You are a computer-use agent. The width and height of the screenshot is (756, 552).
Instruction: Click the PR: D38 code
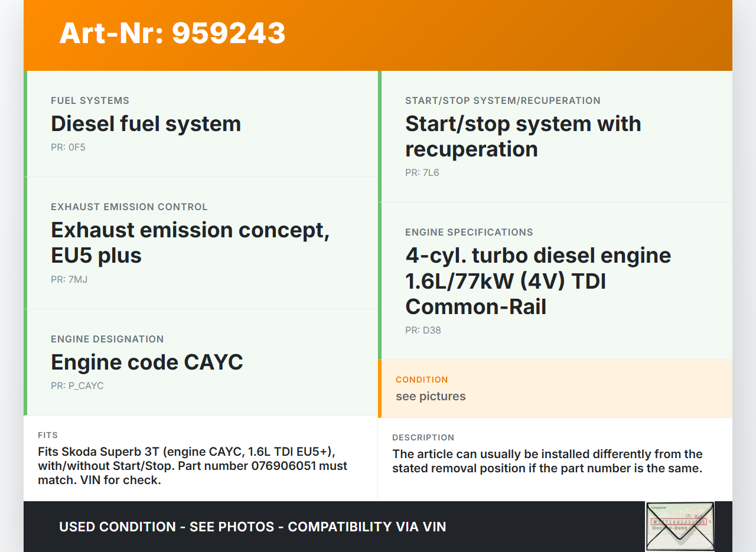[x=423, y=331]
